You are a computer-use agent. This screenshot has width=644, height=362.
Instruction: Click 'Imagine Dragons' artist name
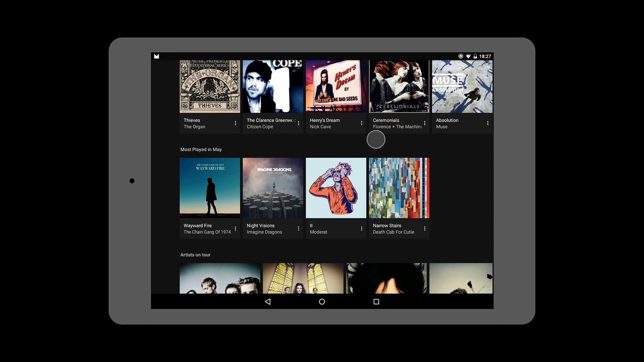coord(264,232)
